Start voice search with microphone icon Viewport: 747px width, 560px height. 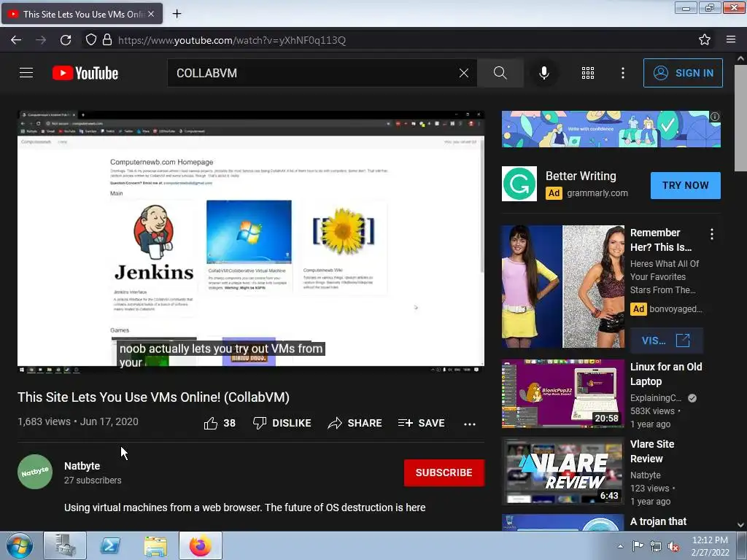coord(544,73)
